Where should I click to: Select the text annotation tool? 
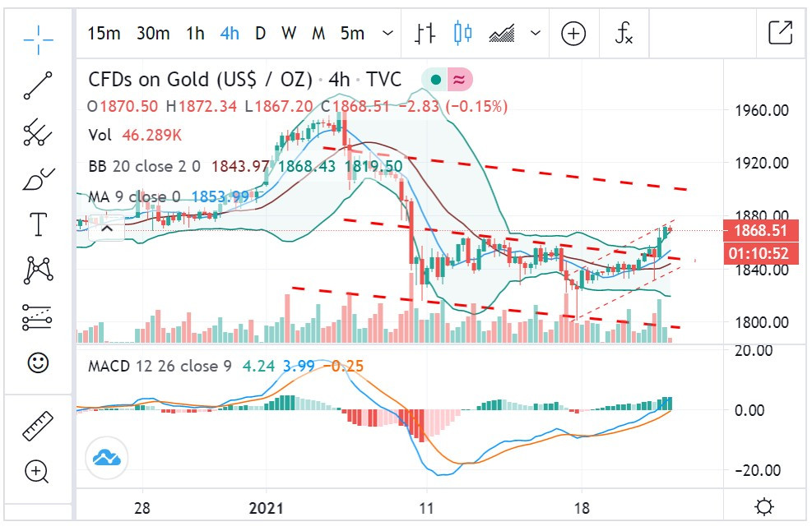38,223
